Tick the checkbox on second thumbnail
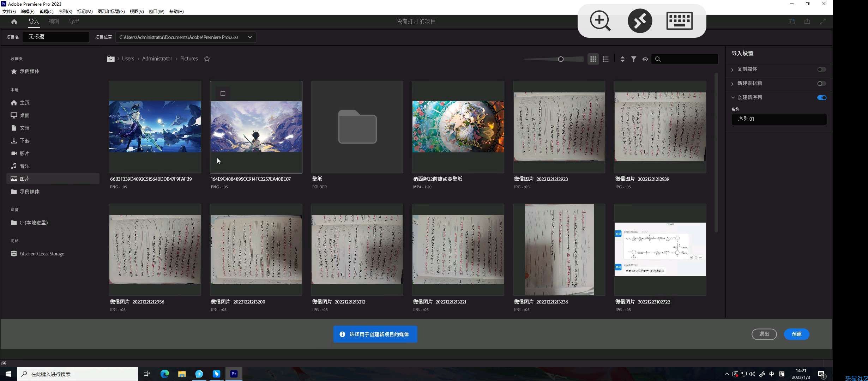 223,93
